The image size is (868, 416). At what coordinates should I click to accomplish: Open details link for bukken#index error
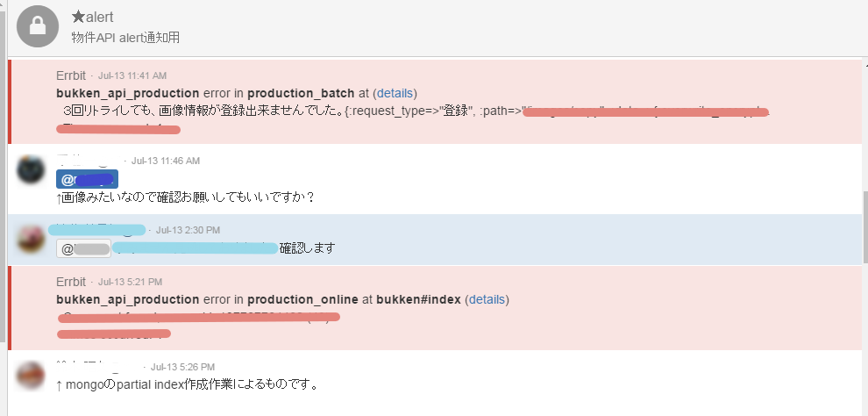coord(487,299)
